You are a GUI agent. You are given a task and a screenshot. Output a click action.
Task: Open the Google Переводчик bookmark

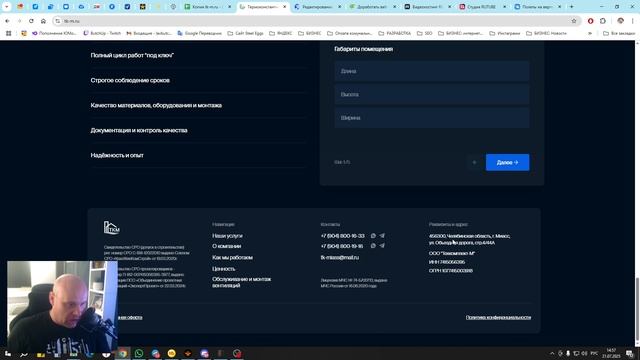coord(200,33)
